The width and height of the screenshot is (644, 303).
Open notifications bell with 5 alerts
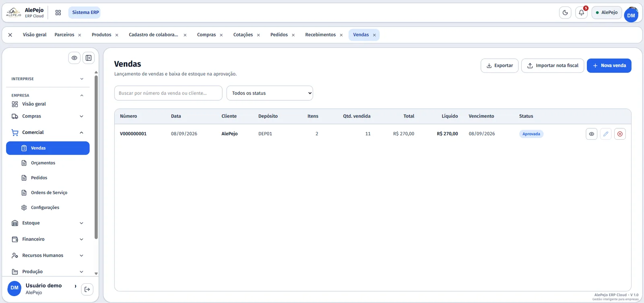[582, 12]
